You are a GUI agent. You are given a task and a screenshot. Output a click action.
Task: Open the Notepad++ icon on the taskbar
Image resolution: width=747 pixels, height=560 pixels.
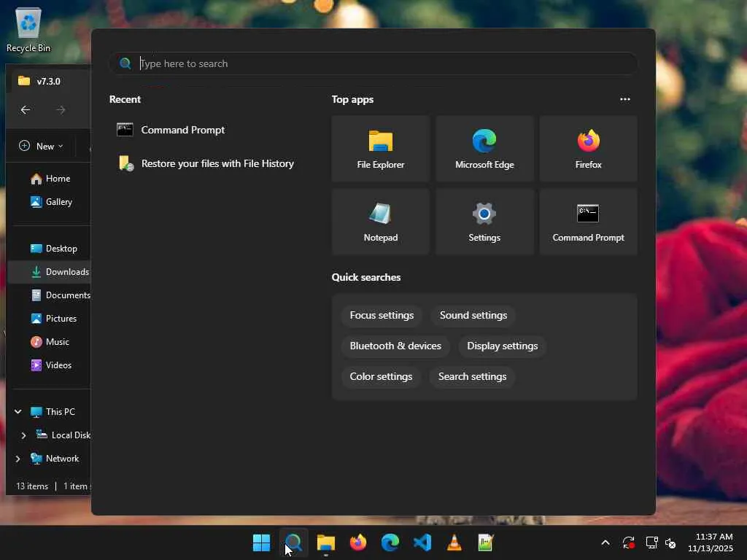[x=485, y=542]
